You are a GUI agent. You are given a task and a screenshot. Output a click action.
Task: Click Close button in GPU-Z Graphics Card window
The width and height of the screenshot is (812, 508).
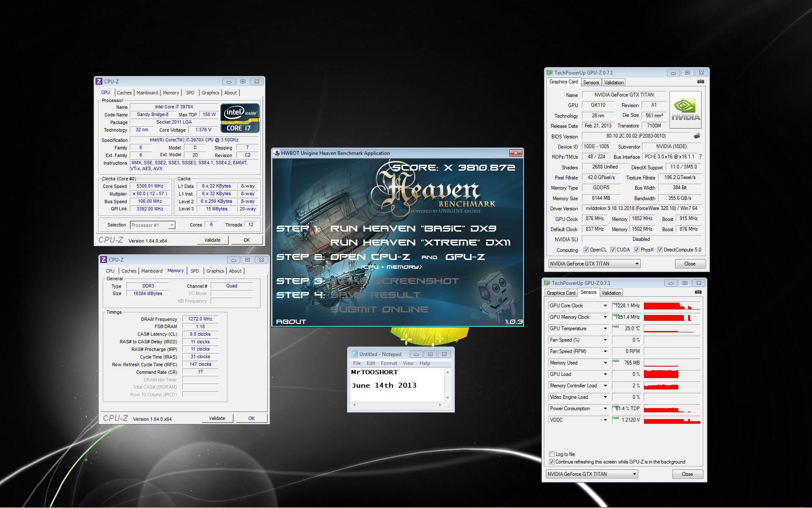click(x=690, y=264)
